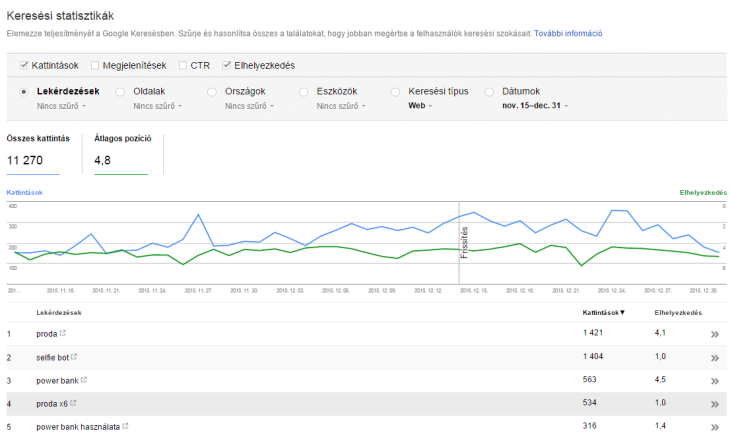Uncheck the Elhelyezkedés checkbox
Screen dimensions: 730x437
point(227,65)
